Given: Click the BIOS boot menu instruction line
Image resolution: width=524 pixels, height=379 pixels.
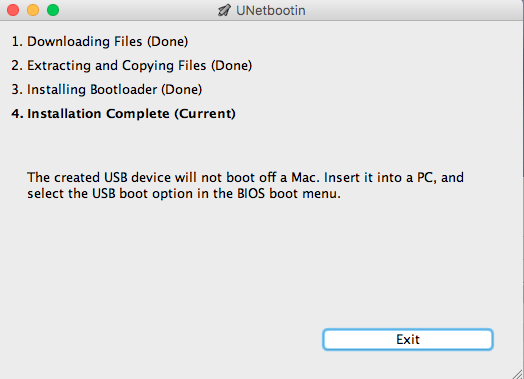Looking at the screenshot, I should [184, 194].
